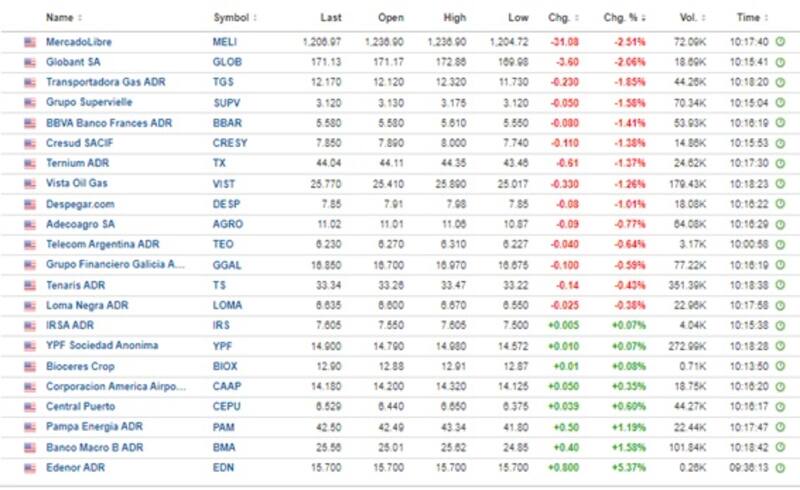Open the MercadoLibre stock link
Screen dimensions: 800x490
pyautogui.click(x=79, y=42)
